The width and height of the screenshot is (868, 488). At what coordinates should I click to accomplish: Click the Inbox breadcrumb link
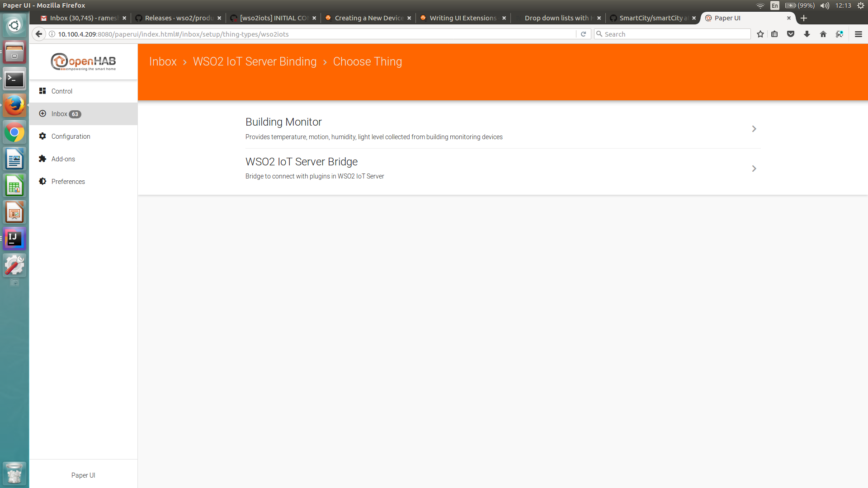(163, 61)
